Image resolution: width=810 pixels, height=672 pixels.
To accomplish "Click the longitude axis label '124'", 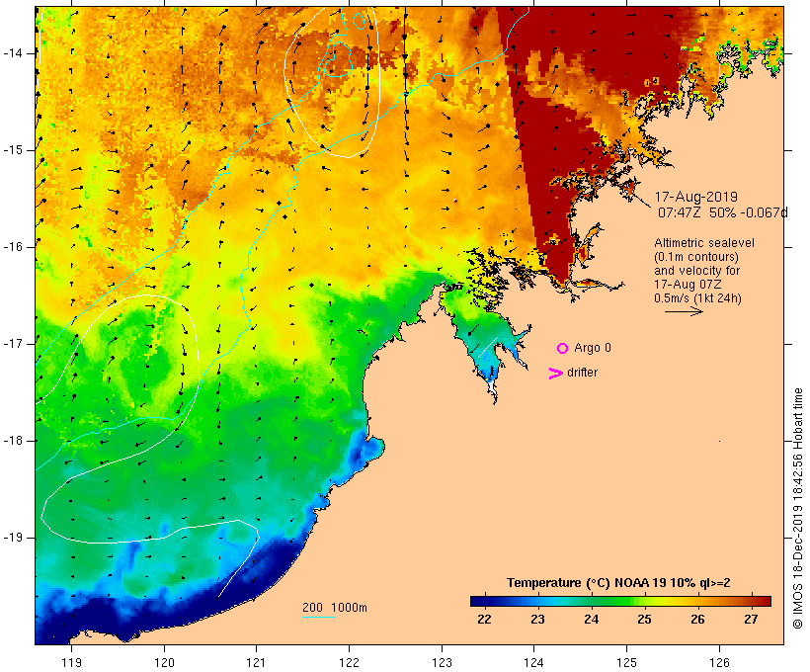I will point(534,663).
